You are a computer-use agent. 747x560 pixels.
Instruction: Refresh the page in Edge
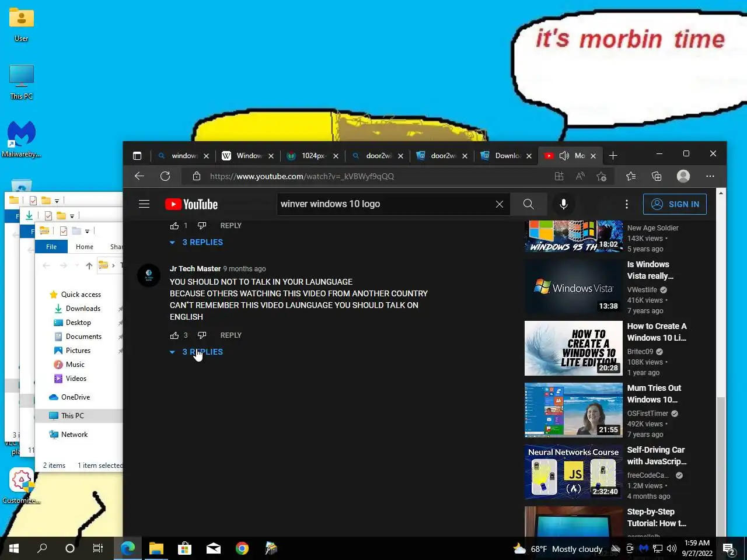tap(165, 176)
